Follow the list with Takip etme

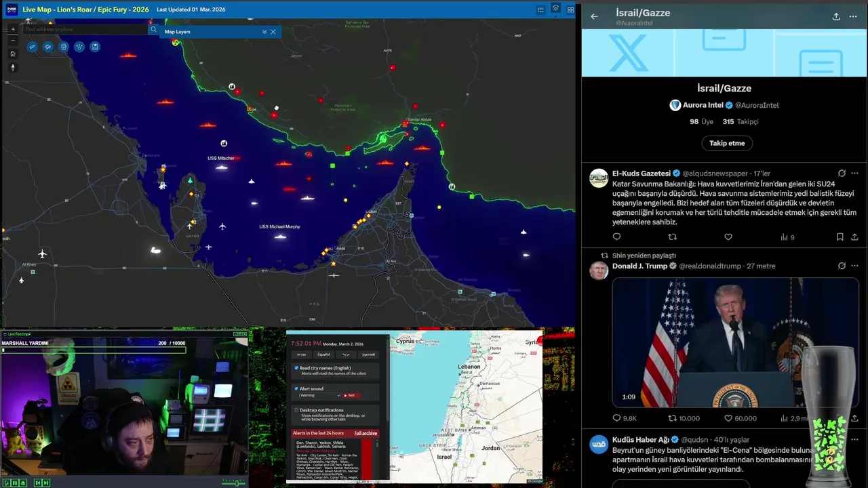727,143
